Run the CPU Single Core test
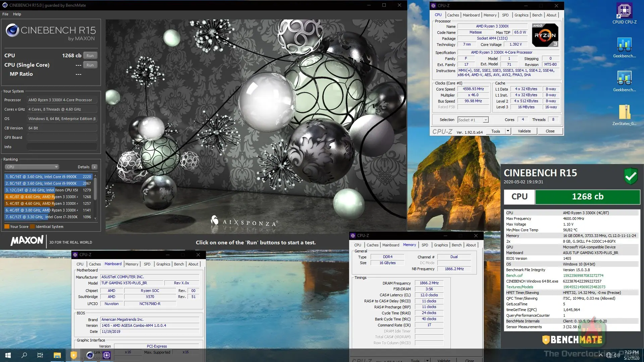This screenshot has height=362, width=644. pos(90,65)
